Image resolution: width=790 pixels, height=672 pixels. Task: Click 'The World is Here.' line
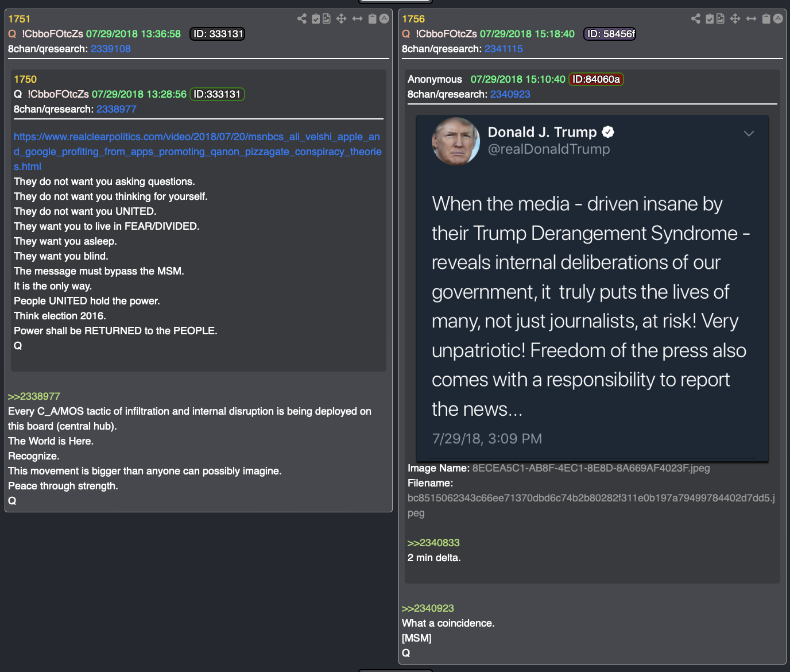point(51,441)
